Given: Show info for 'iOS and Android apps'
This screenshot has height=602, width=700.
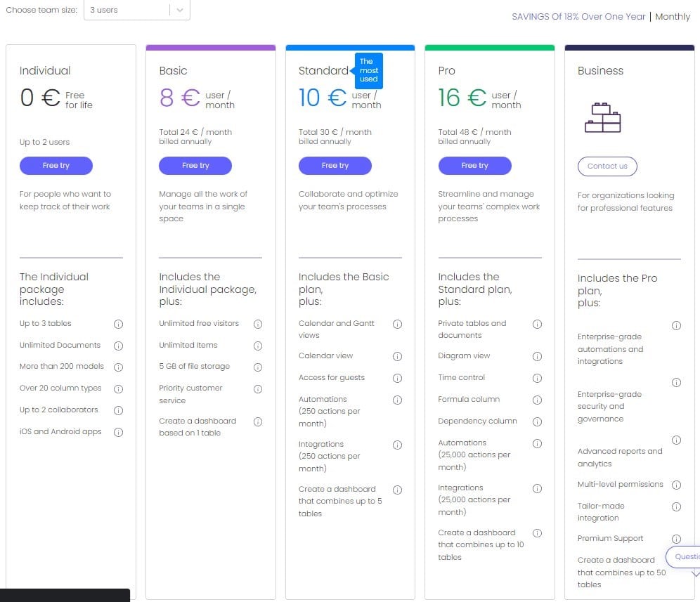Looking at the screenshot, I should [x=118, y=433].
